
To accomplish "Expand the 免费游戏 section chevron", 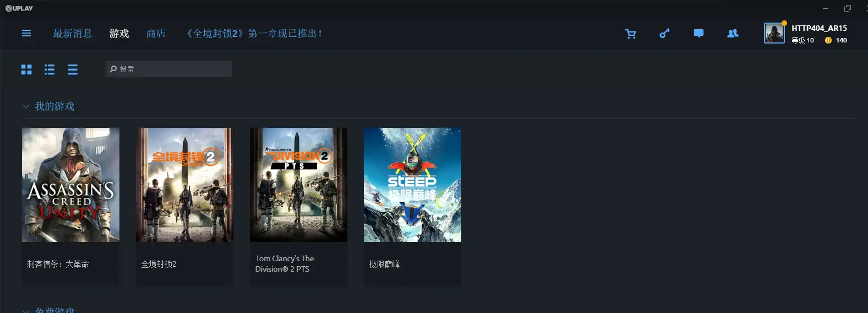I will pyautogui.click(x=26, y=311).
